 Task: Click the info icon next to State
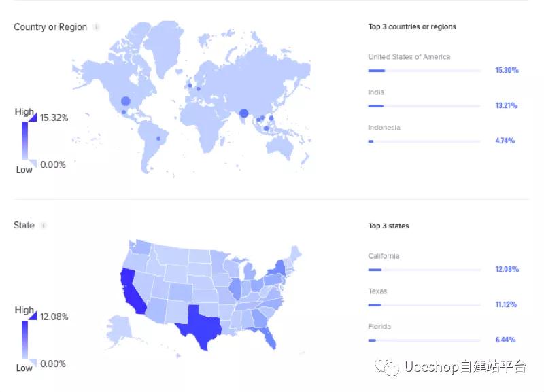(x=44, y=226)
